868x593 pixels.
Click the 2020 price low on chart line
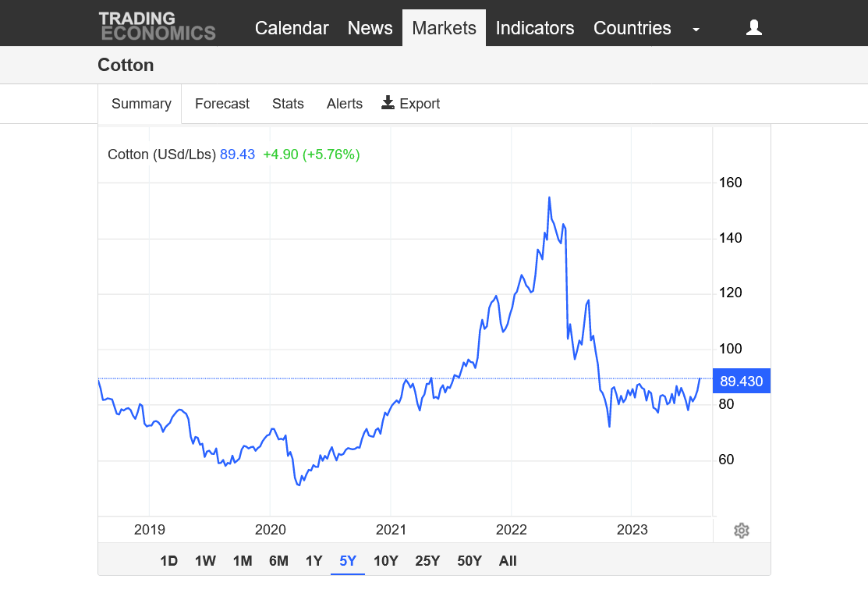(299, 485)
